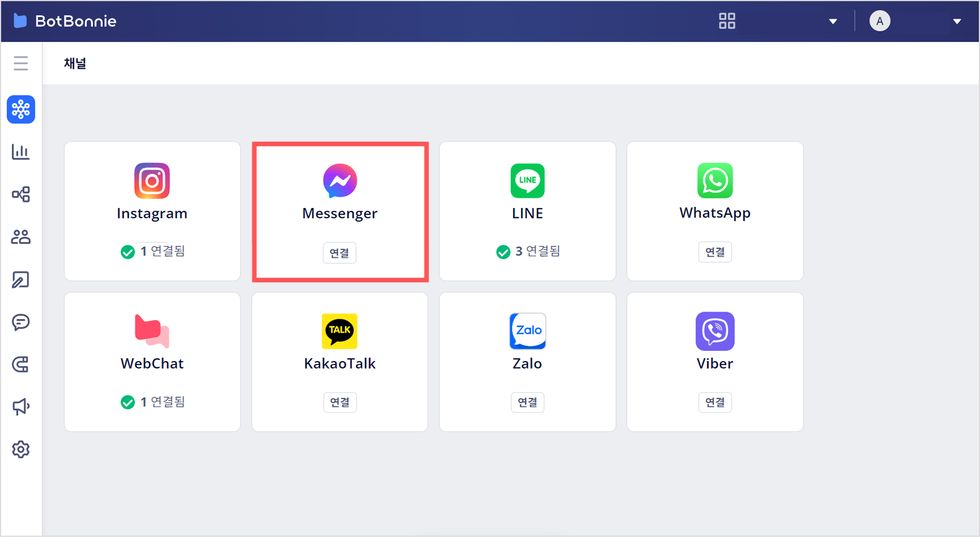The width and height of the screenshot is (980, 537).
Task: Open the flow builder icon in sidebar
Action: tap(21, 194)
